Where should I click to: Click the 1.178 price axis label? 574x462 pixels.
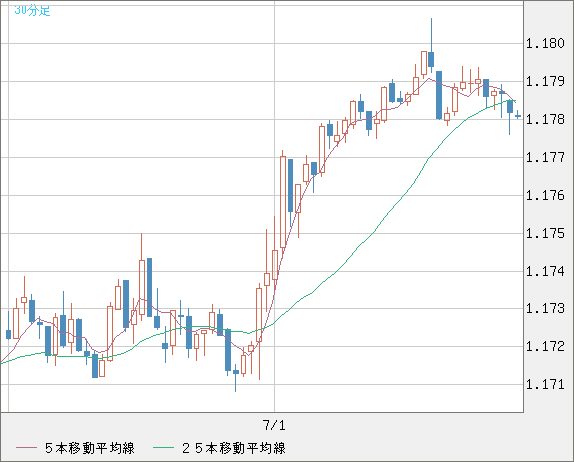(545, 119)
